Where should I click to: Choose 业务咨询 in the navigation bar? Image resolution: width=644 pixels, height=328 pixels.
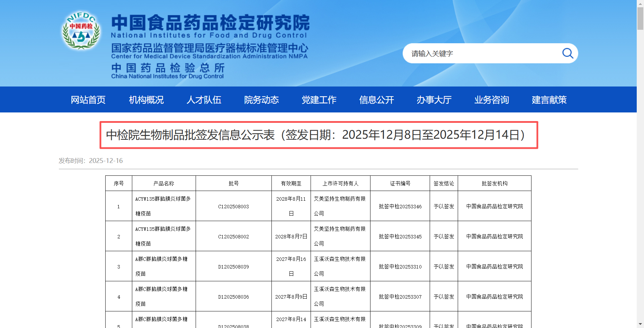492,100
